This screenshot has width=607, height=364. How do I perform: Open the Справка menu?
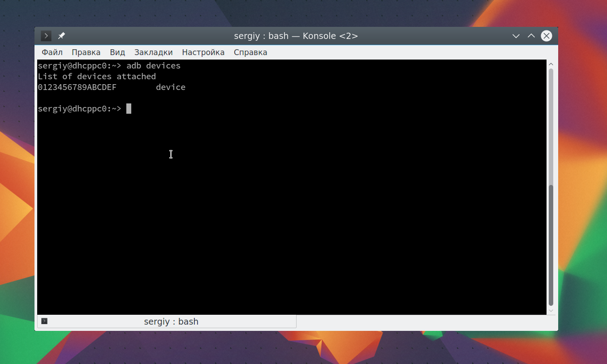[250, 52]
